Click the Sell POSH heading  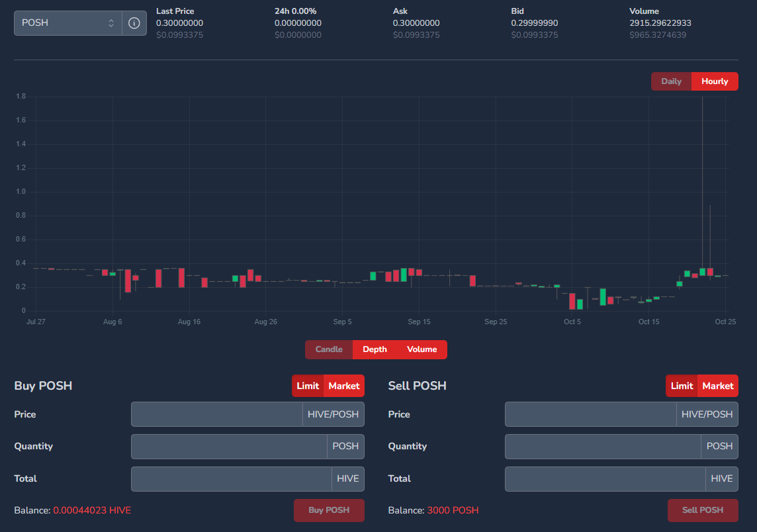point(417,386)
